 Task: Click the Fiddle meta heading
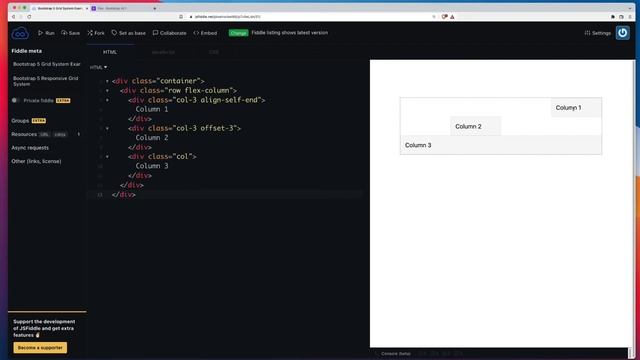(27, 51)
